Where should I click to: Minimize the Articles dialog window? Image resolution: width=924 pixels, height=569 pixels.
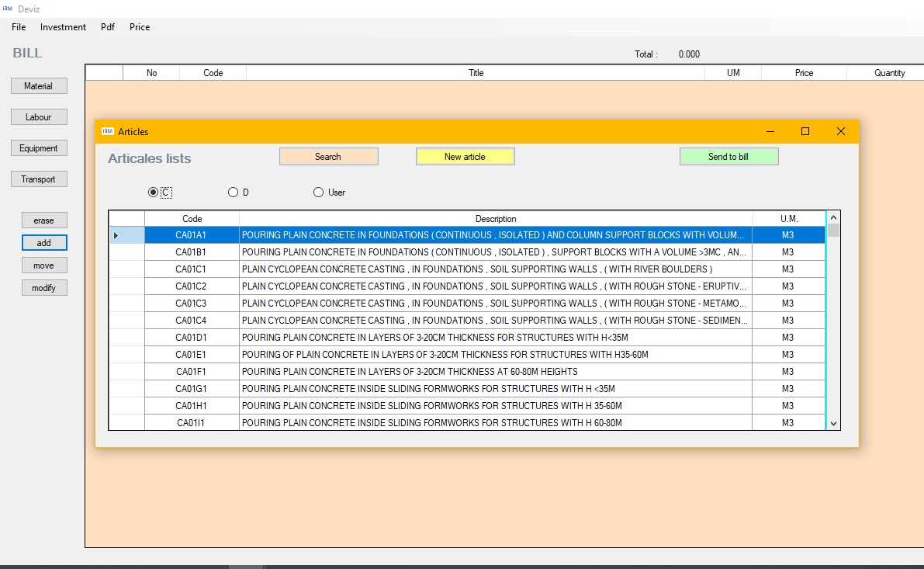click(x=770, y=131)
